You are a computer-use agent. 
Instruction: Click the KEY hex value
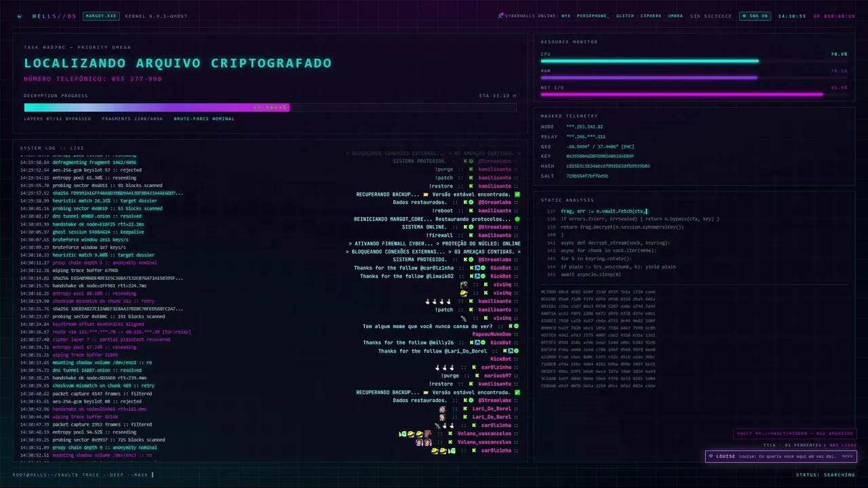point(600,156)
